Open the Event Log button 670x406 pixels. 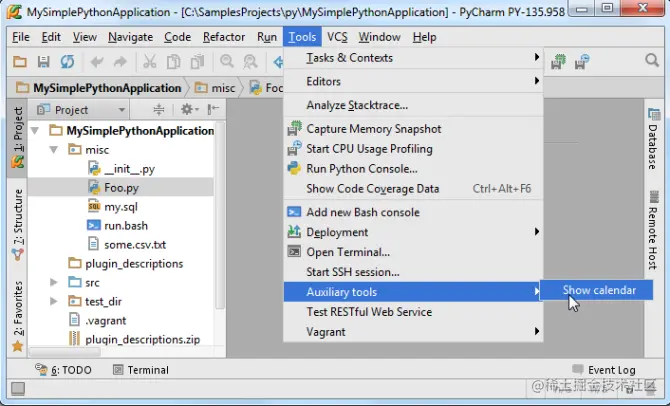coord(604,370)
